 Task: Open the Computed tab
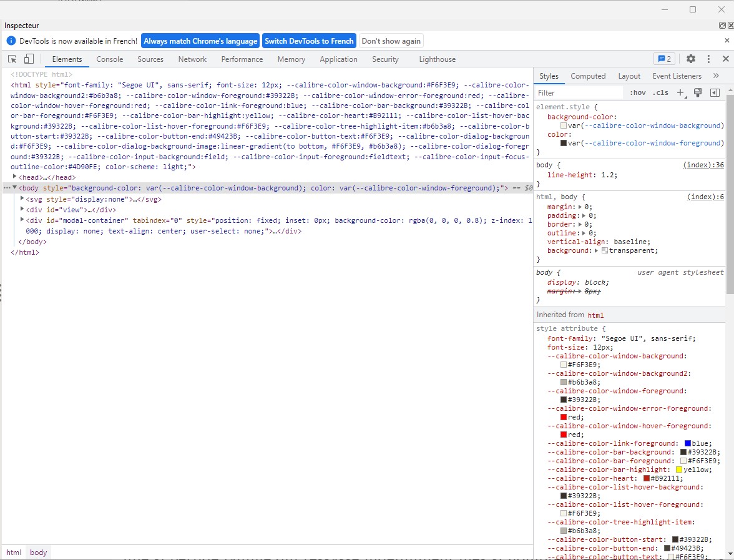[588, 76]
